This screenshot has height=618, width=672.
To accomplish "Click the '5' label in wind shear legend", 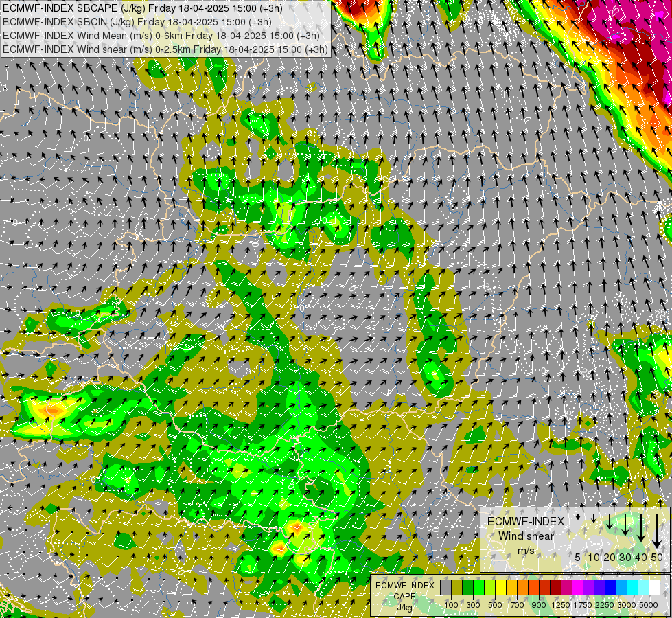I will click(x=578, y=557).
